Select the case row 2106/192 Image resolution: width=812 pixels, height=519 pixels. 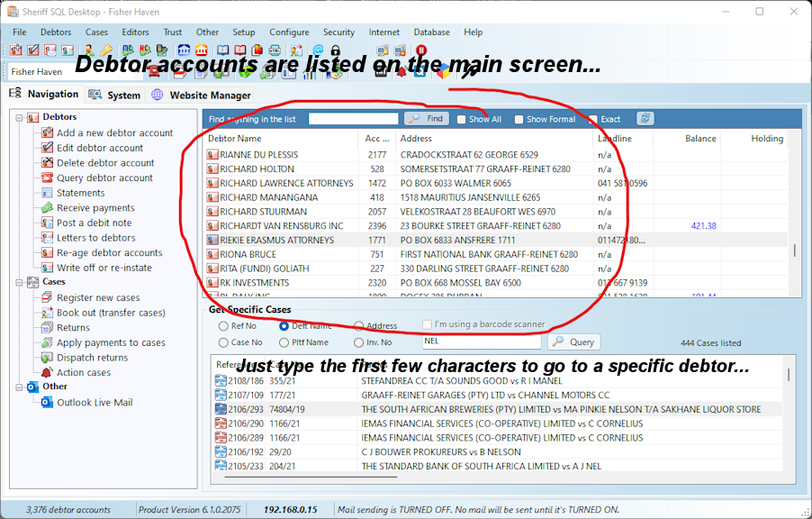point(498,452)
